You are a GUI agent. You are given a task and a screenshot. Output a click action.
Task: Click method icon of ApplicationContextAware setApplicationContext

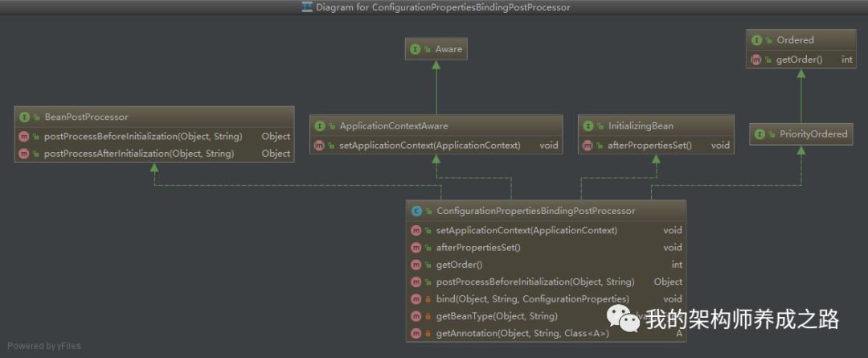click(319, 145)
